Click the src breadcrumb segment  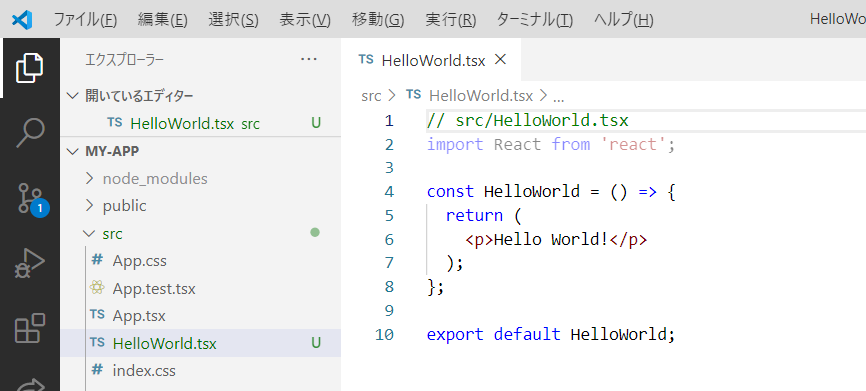pyautogui.click(x=371, y=96)
